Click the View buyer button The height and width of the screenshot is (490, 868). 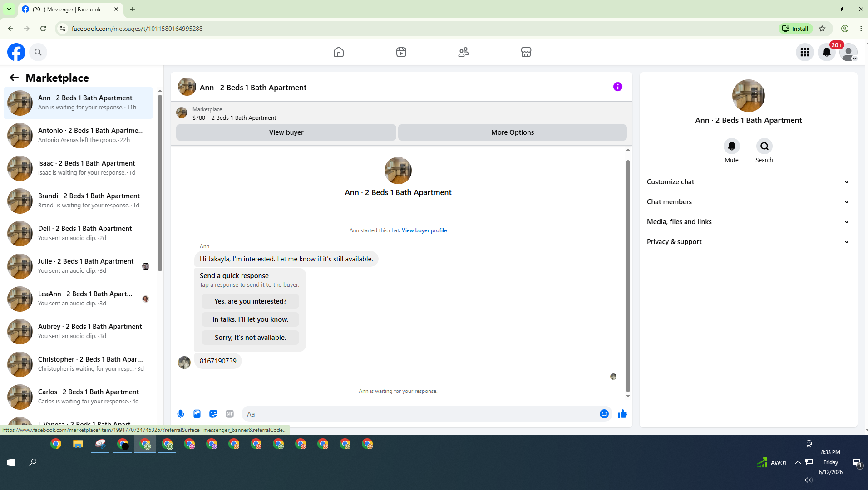point(286,132)
